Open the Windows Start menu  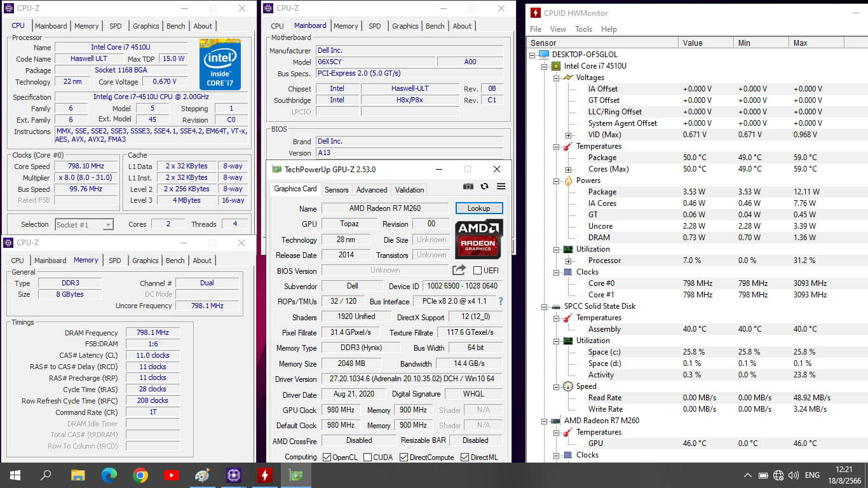coord(15,475)
